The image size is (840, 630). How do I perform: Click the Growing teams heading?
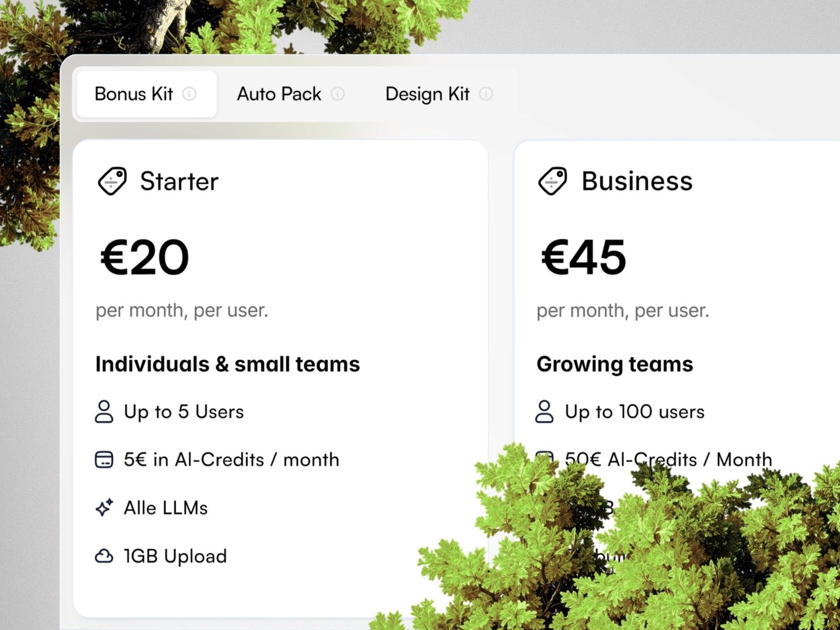coord(615,364)
